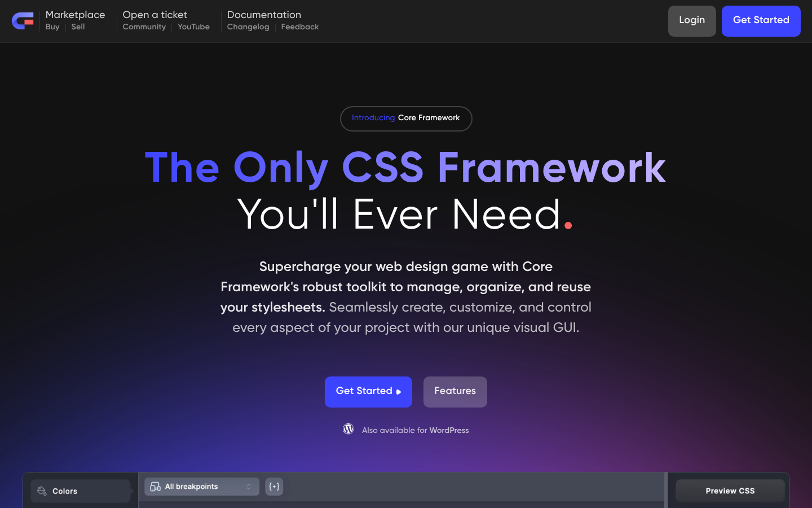Open the Feedback link
The width and height of the screenshot is (812, 508).
[300, 27]
